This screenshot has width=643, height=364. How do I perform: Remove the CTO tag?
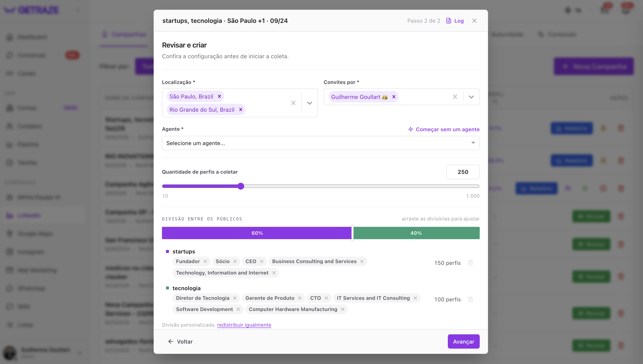[x=326, y=298]
